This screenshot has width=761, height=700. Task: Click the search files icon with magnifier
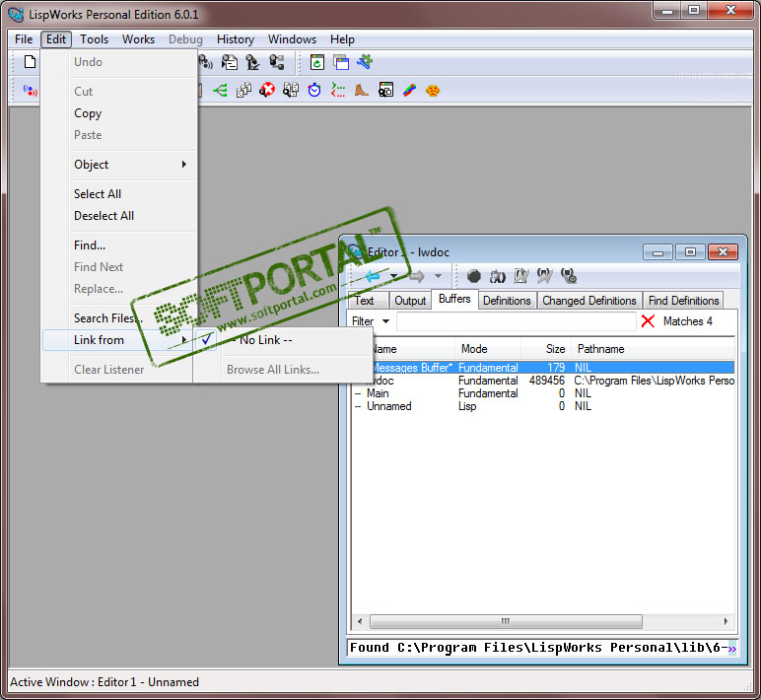(x=291, y=90)
